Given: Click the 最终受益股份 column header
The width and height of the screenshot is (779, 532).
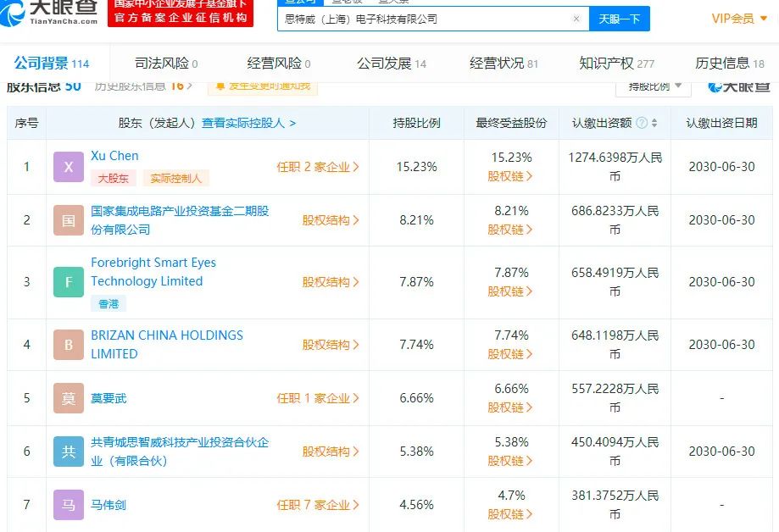Looking at the screenshot, I should 511,123.
